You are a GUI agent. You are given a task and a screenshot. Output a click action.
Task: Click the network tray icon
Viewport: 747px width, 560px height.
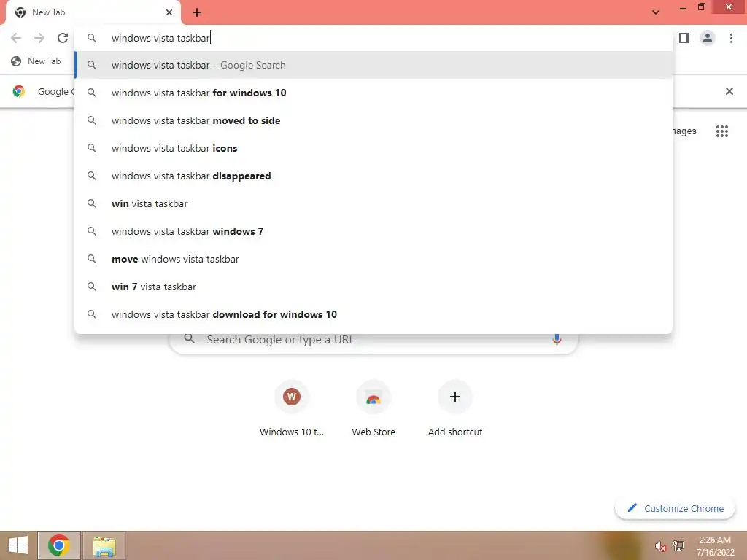pos(678,545)
